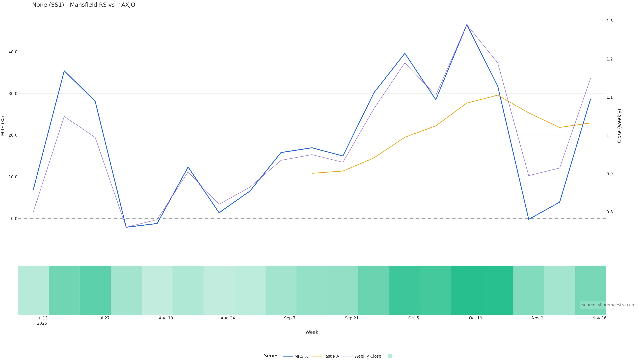The width and height of the screenshot is (644, 362).
Task: Select the Jul 13 2025 axis label
Action: pyautogui.click(x=42, y=320)
